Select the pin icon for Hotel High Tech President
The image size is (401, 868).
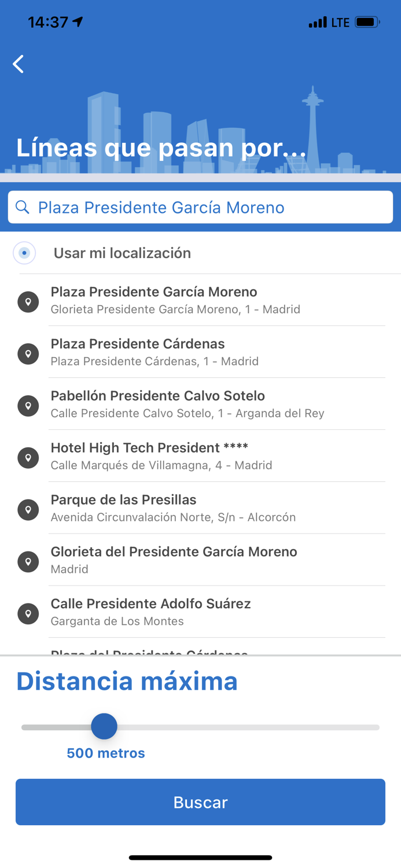pos(28,457)
